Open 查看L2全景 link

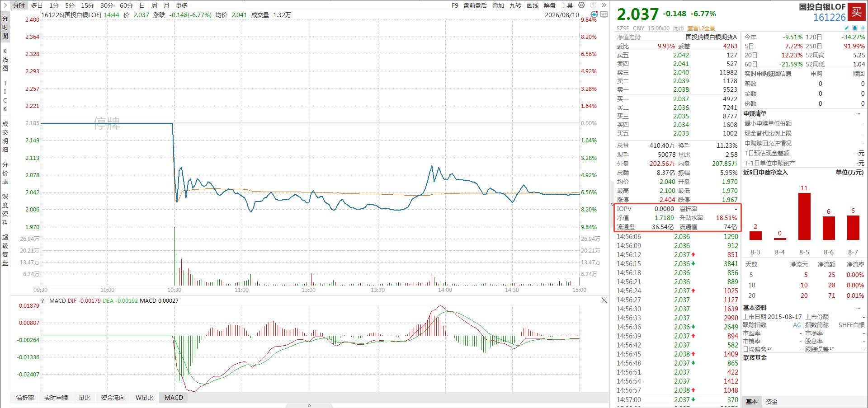701,28
